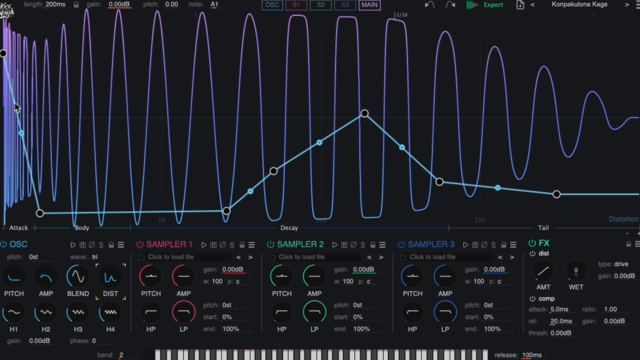640x360 pixels.
Task: Click the length 200ms field
Action: tap(56, 4)
